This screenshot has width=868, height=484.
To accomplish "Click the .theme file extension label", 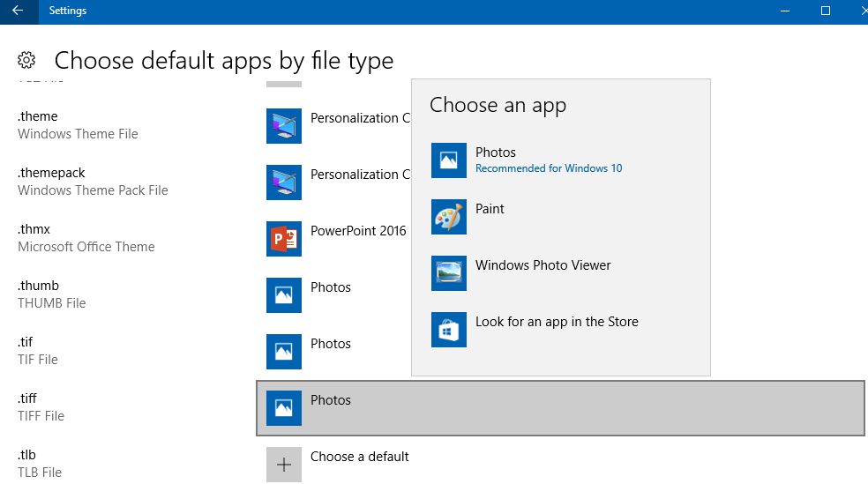I will 38,116.
